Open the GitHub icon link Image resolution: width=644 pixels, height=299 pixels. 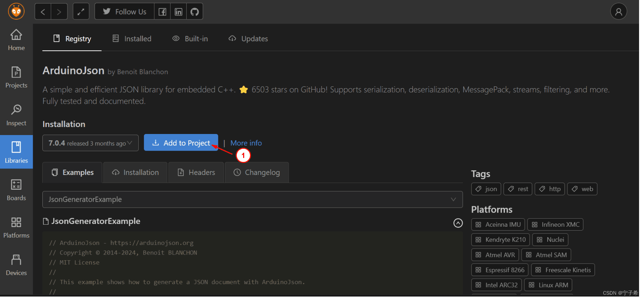coord(194,12)
